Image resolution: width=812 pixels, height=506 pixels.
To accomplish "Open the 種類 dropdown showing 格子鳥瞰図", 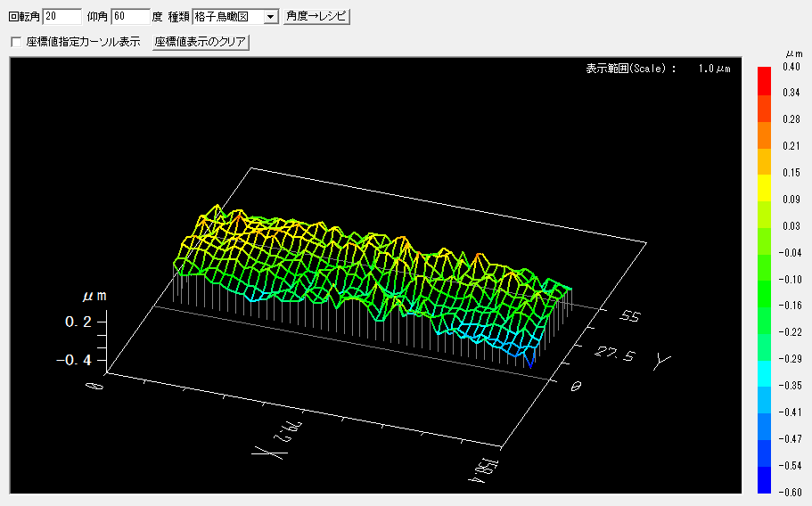I will 270,17.
